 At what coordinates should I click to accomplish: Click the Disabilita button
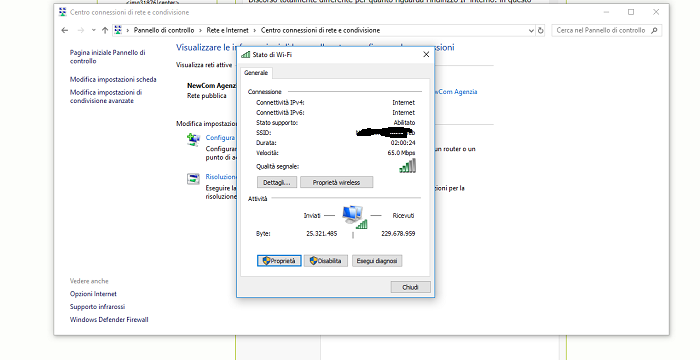pos(326,261)
